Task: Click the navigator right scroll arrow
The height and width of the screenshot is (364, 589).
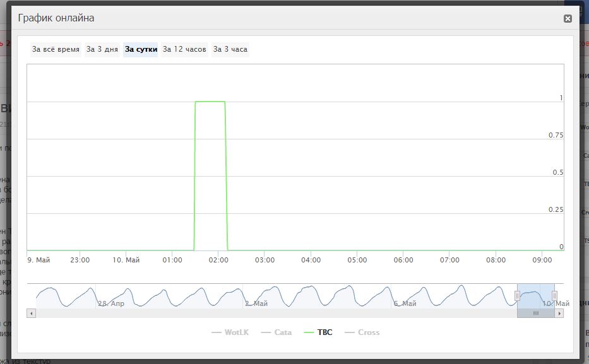Action: pos(559,313)
